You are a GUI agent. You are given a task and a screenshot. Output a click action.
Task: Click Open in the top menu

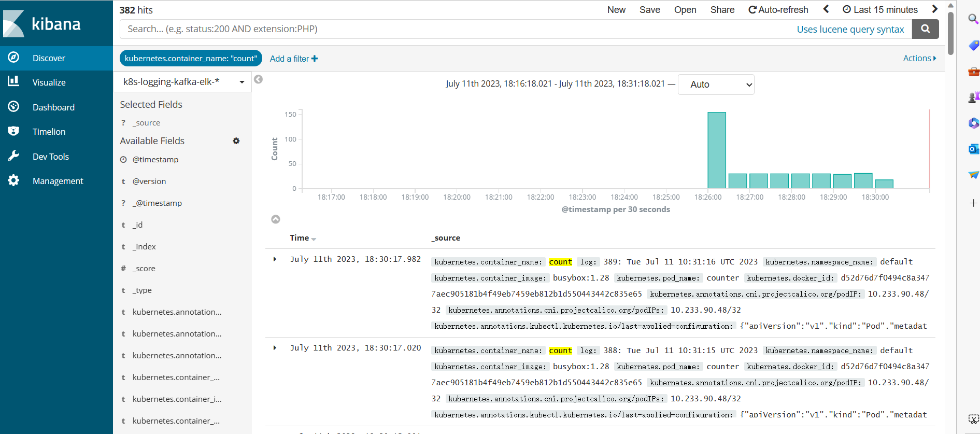click(x=685, y=10)
